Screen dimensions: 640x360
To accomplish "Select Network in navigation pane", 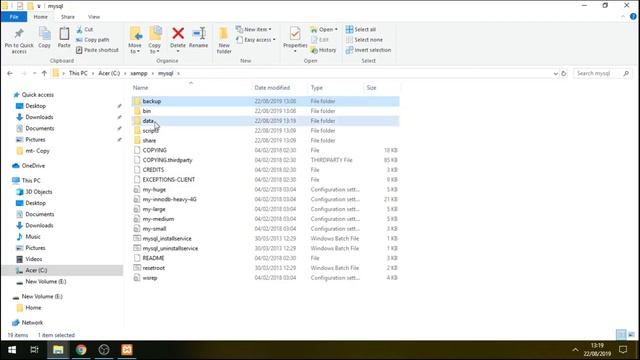I will [x=32, y=322].
